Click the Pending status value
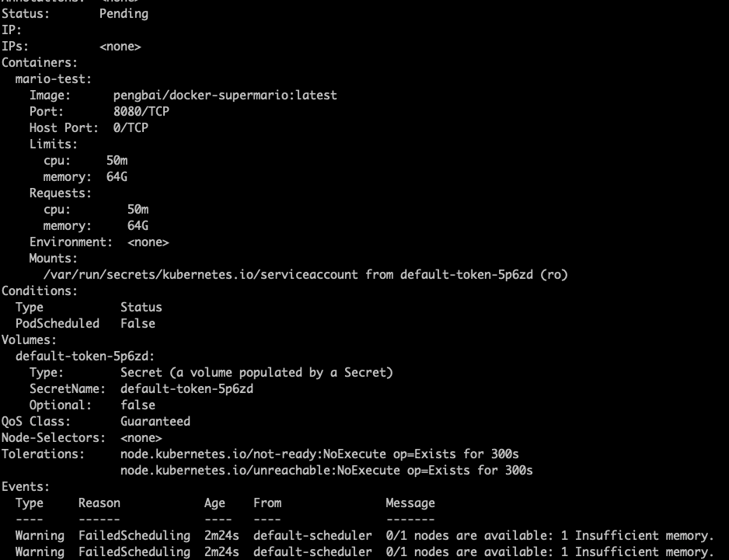The width and height of the screenshot is (729, 560). tap(124, 14)
